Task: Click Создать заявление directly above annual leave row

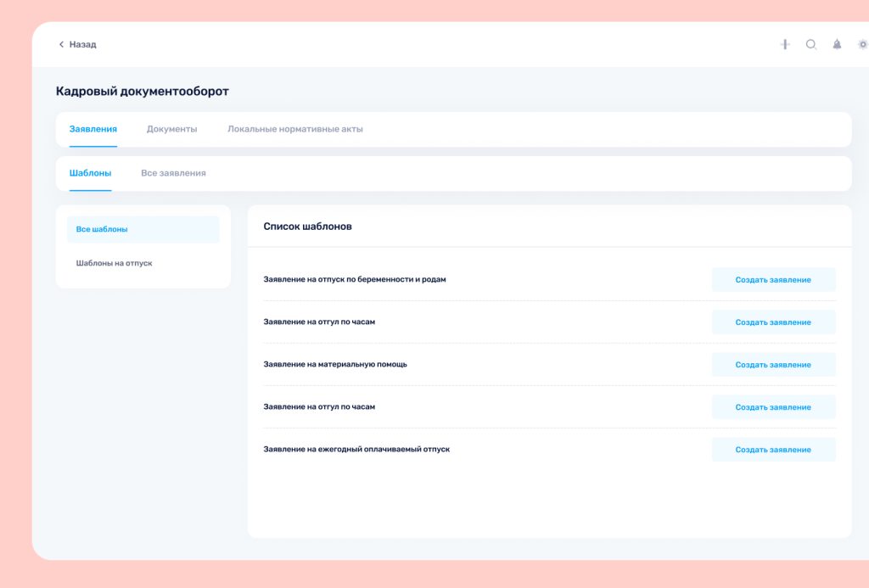Action: (x=773, y=407)
